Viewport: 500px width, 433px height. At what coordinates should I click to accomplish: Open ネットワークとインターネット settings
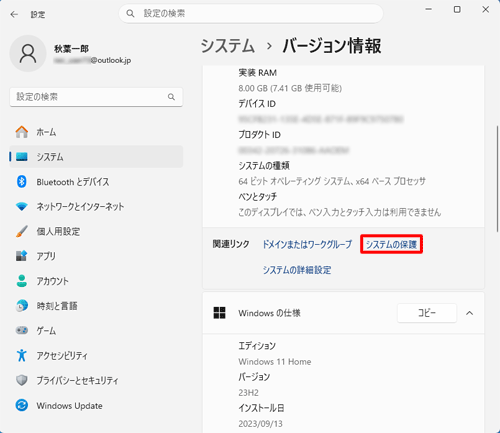[x=96, y=207]
